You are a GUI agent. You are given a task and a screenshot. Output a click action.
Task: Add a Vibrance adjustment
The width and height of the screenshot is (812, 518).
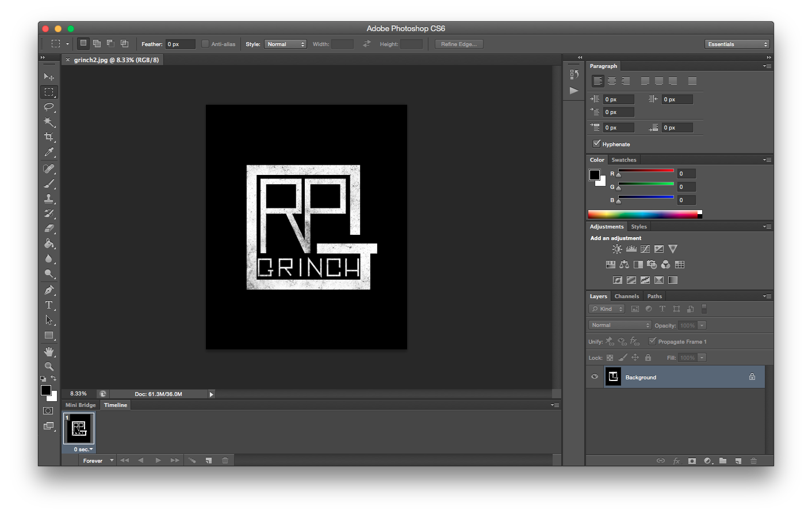click(x=673, y=249)
